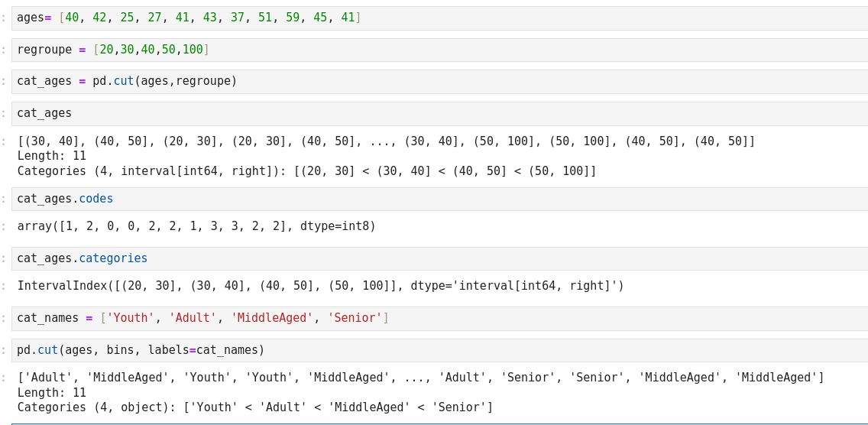Click the prompt beside the ages cell
868x425 pixels.
(4, 18)
